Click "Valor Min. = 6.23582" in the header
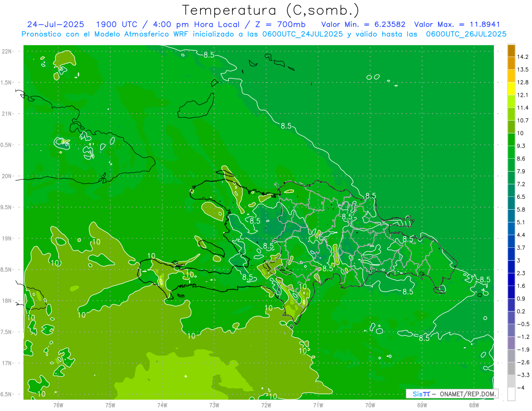This screenshot has width=532, height=411. 363,24
